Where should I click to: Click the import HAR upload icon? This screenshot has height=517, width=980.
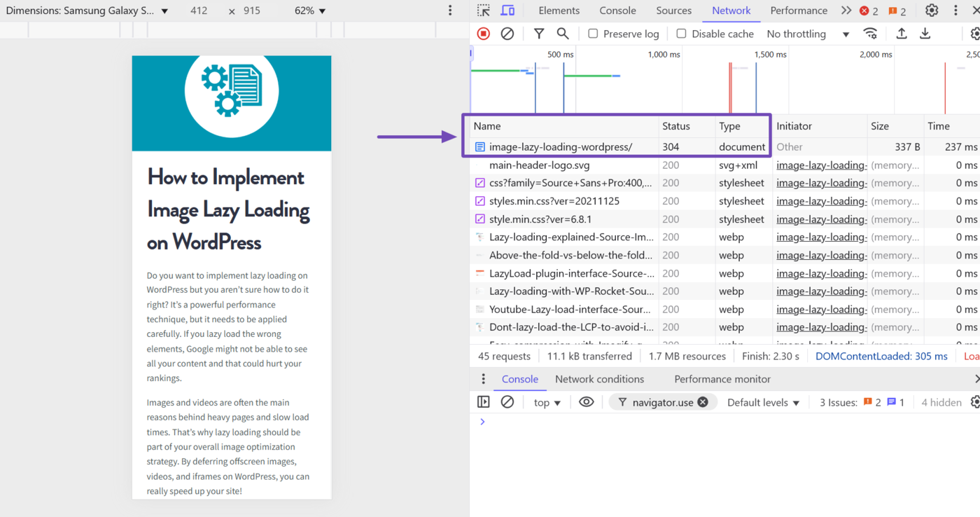[x=902, y=34]
